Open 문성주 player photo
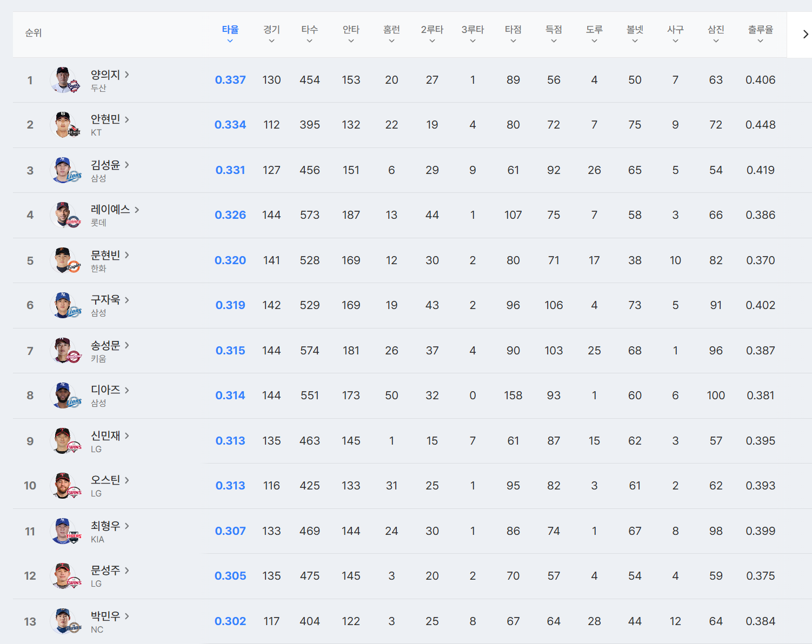812x644 pixels. [65, 576]
